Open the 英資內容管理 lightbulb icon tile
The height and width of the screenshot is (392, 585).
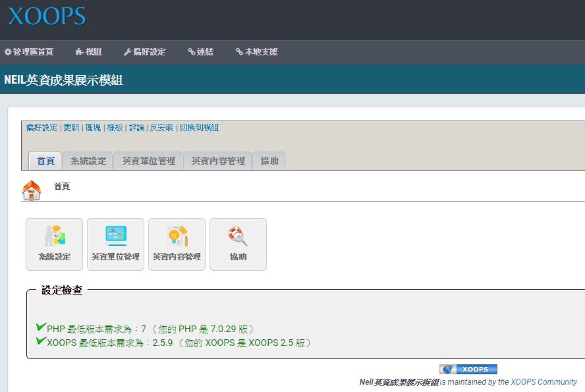(177, 244)
